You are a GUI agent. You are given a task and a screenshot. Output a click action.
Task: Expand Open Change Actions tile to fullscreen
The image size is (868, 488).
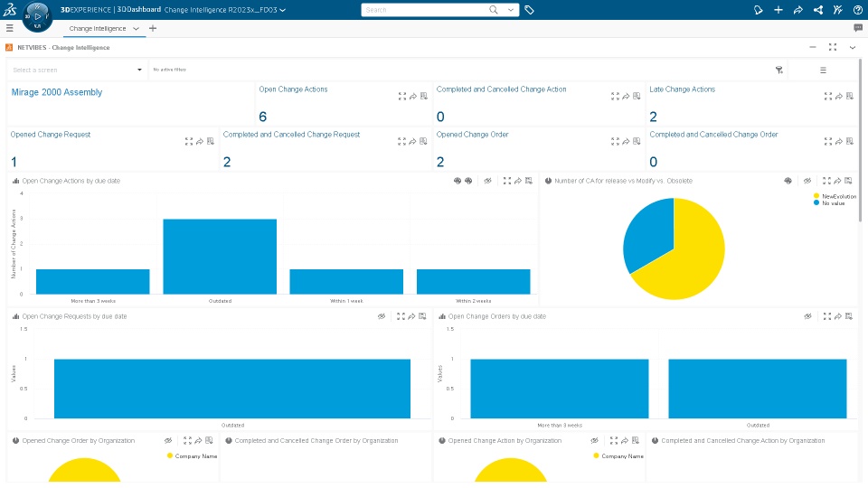click(401, 97)
